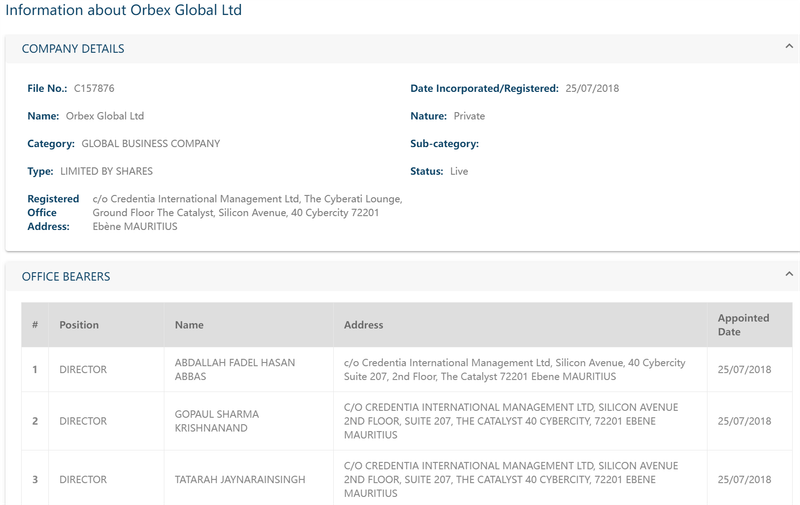800x505 pixels.
Task: Click the registered office address text
Action: 247,212
